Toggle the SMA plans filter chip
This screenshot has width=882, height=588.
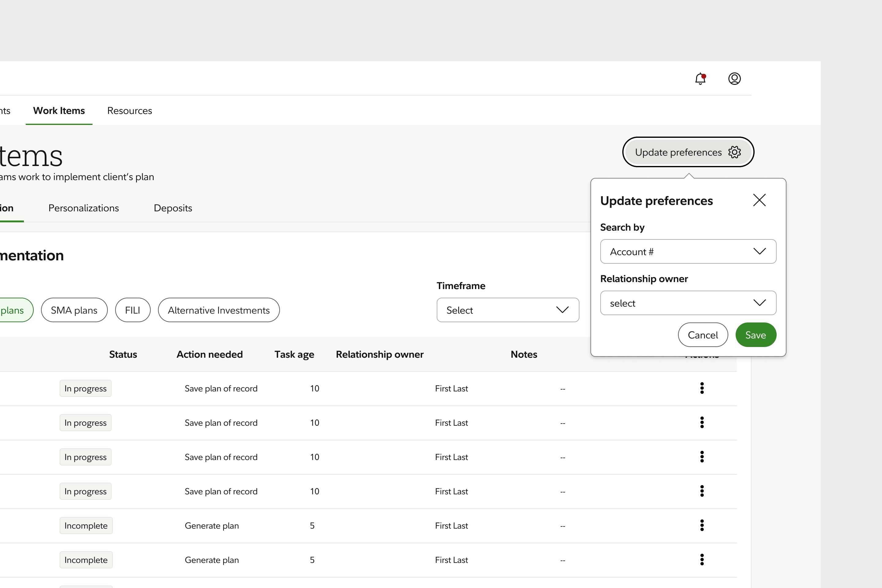pos(74,310)
